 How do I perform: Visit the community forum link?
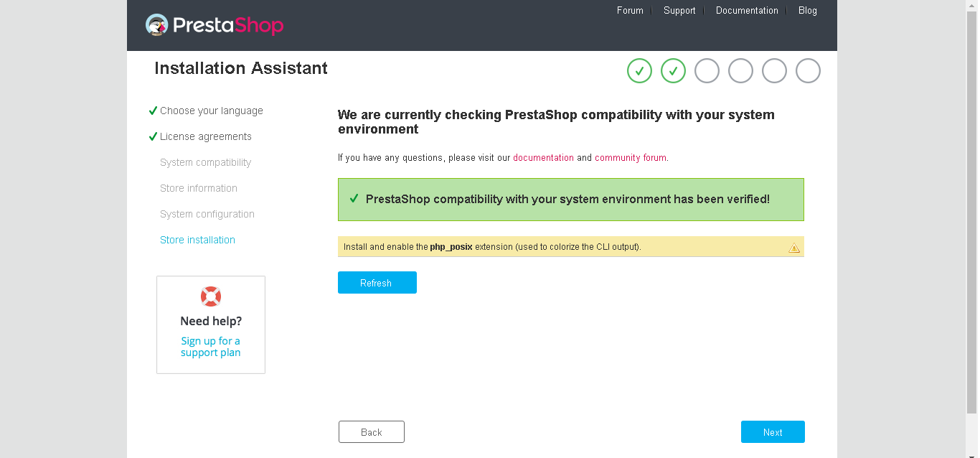click(x=630, y=158)
